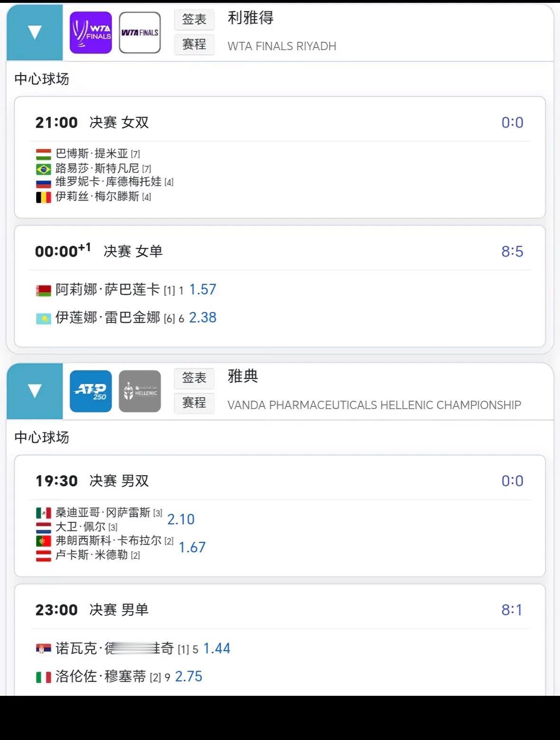Screen dimensions: 560x740
Task: Click the Italy flag next to 穆塞蒂
Action: pyautogui.click(x=44, y=677)
